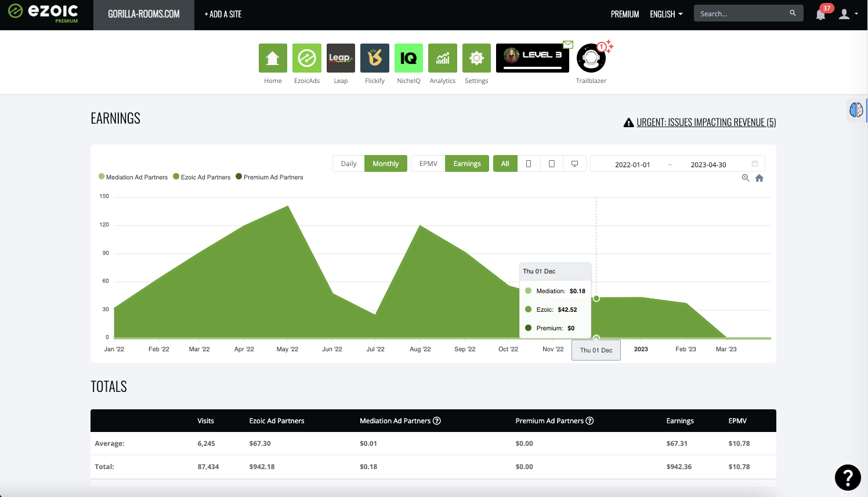
Task: Click the Ezoic Ad Partners column header
Action: coord(277,421)
